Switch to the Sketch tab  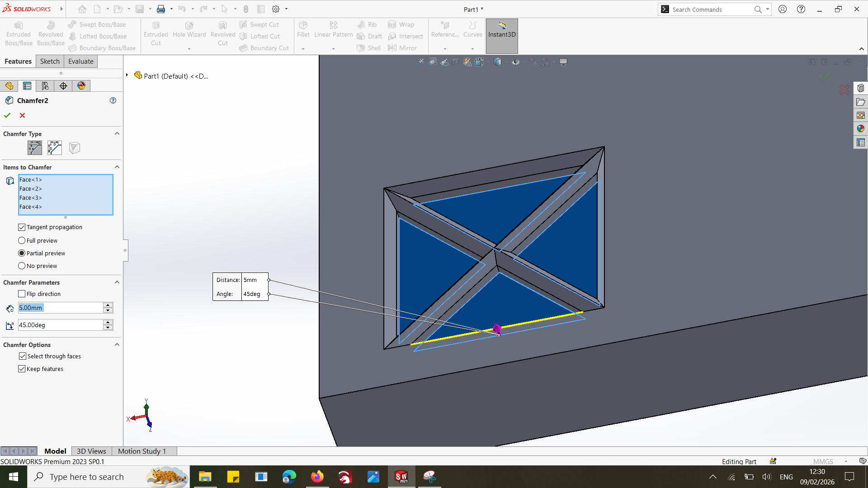[x=50, y=61]
